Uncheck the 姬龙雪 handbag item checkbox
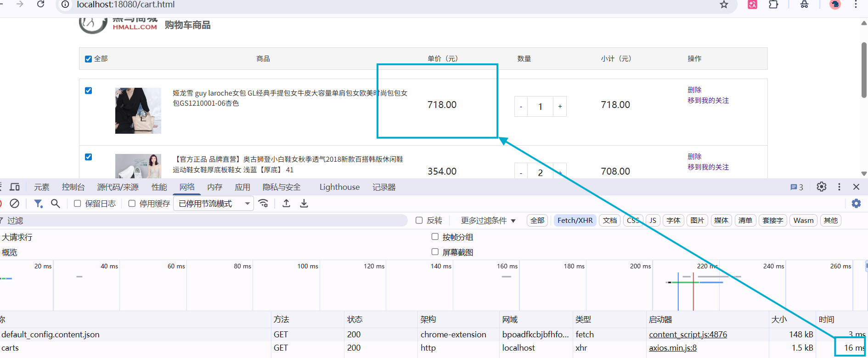Image resolution: width=868 pixels, height=358 pixels. click(x=89, y=91)
